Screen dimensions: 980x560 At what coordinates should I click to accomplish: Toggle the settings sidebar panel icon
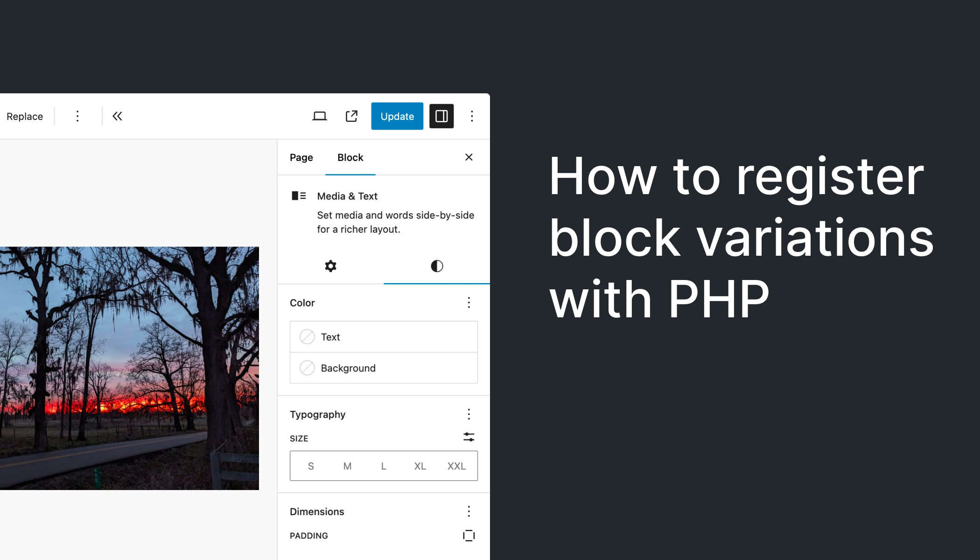coord(441,116)
